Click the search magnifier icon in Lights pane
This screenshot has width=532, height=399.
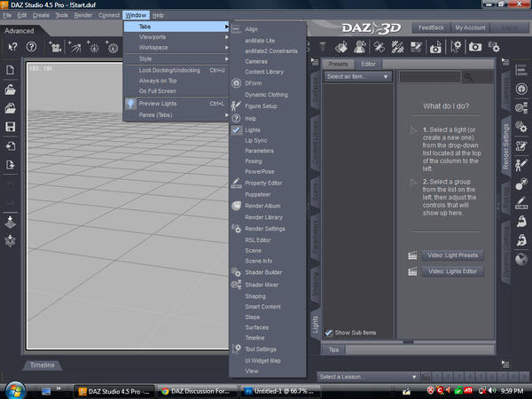tap(469, 77)
